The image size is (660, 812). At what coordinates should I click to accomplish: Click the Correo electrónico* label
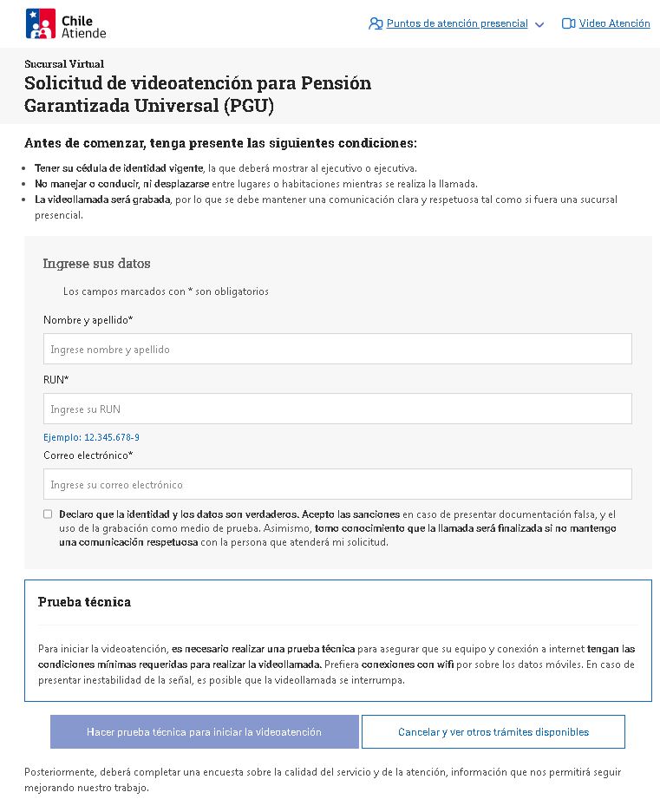[88, 455]
